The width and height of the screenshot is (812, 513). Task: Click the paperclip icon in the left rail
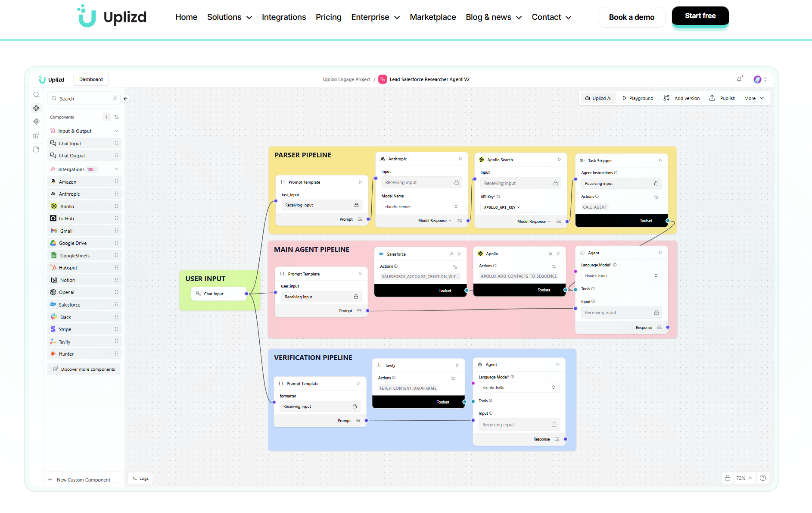coord(36,122)
